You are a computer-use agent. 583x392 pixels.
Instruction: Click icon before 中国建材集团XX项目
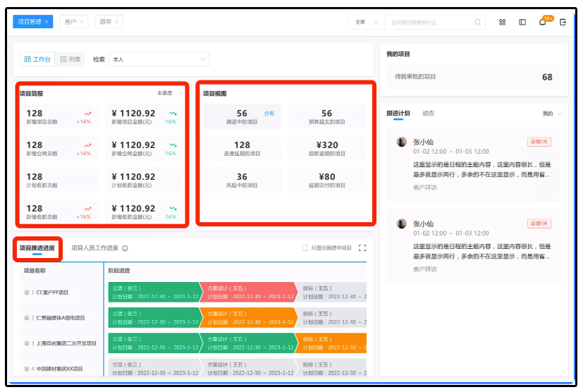coord(26,369)
